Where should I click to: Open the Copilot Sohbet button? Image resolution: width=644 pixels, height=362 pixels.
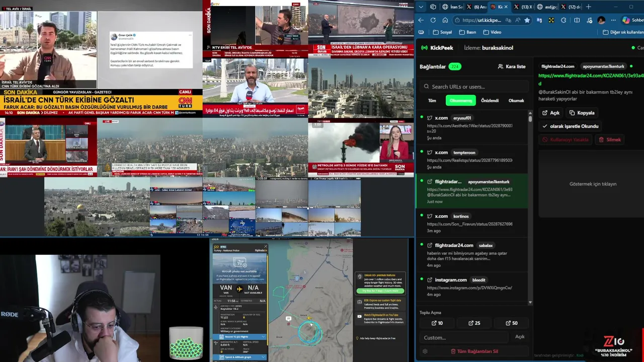pyautogui.click(x=633, y=20)
